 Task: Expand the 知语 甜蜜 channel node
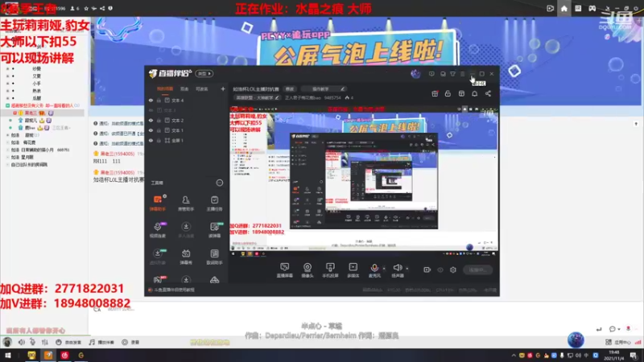tap(8, 135)
